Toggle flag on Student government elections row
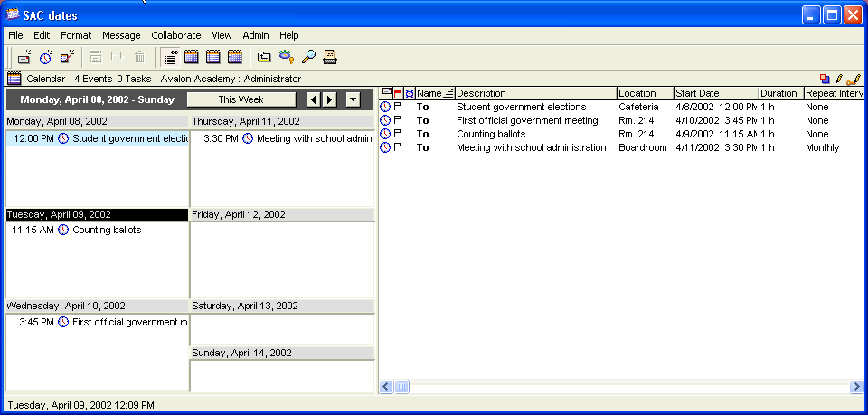The width and height of the screenshot is (868, 415). pyautogui.click(x=398, y=107)
